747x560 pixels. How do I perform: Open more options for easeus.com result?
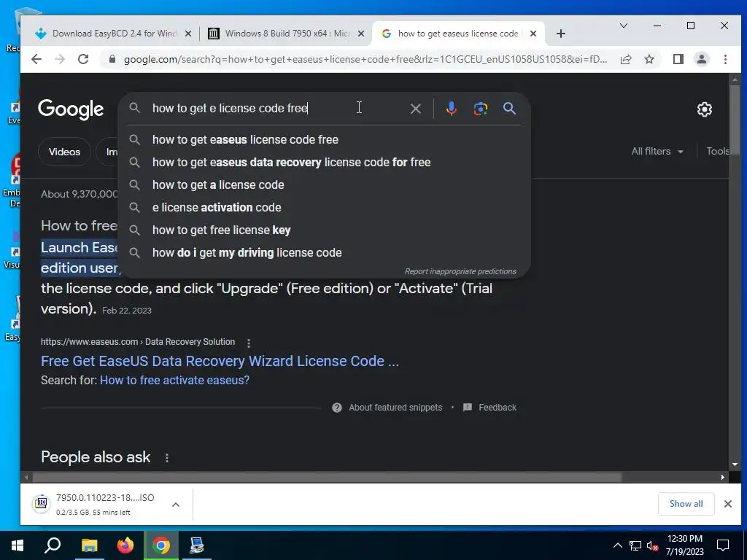(249, 343)
